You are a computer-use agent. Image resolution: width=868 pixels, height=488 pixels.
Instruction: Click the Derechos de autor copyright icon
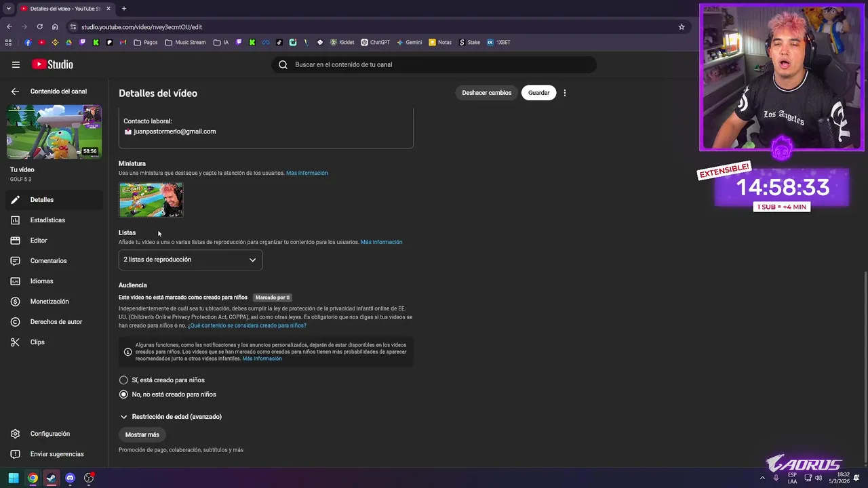15,322
